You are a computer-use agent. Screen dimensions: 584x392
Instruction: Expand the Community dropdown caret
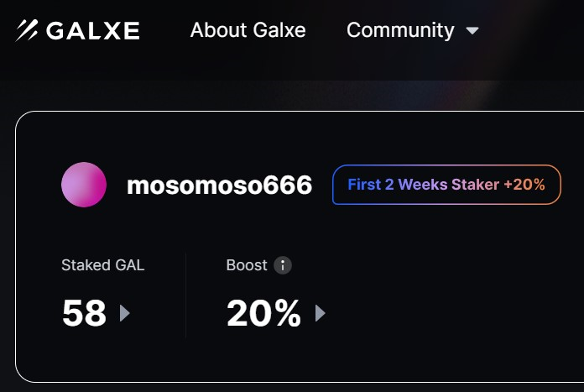472,30
